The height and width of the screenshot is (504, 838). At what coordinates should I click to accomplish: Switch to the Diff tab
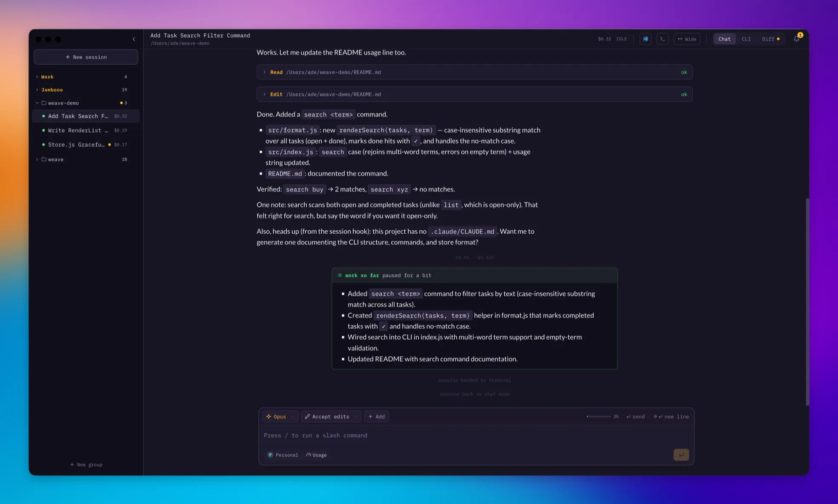[770, 39]
